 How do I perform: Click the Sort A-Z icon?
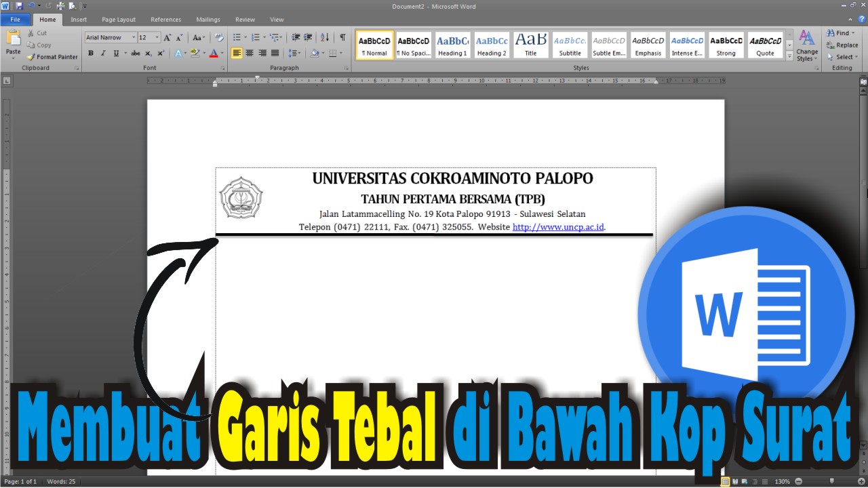click(x=325, y=38)
